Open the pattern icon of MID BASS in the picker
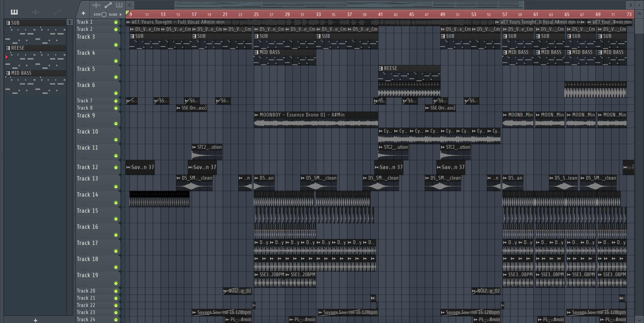This screenshot has height=323, width=644. [8, 73]
